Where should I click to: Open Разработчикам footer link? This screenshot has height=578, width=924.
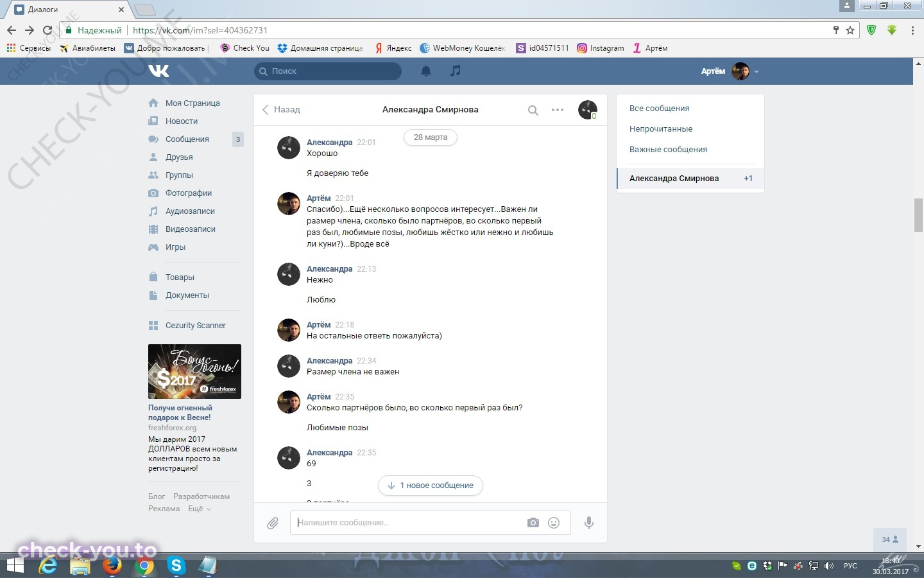tap(201, 496)
